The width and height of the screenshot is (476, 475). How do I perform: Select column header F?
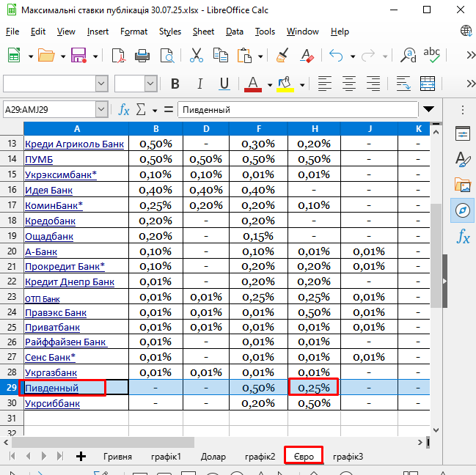tap(259, 129)
